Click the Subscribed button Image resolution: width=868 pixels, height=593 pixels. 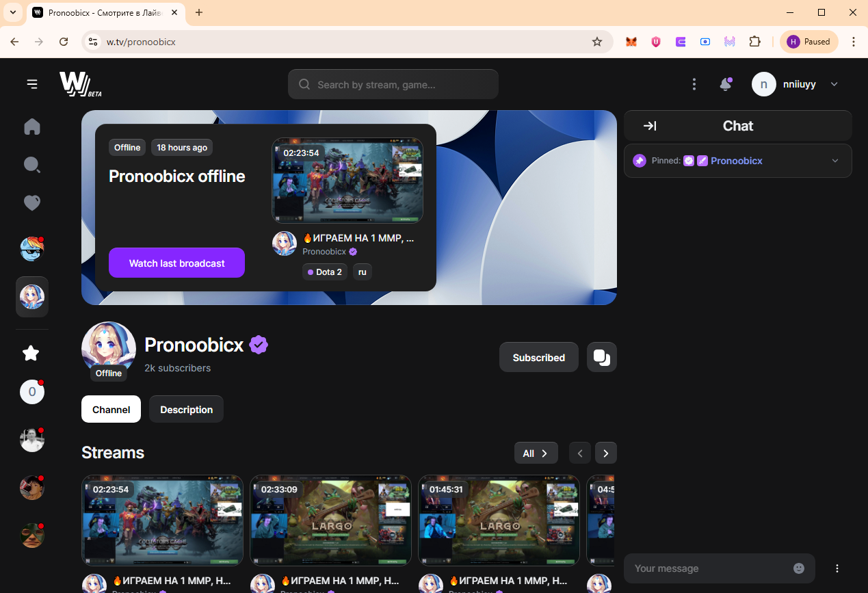click(x=539, y=357)
